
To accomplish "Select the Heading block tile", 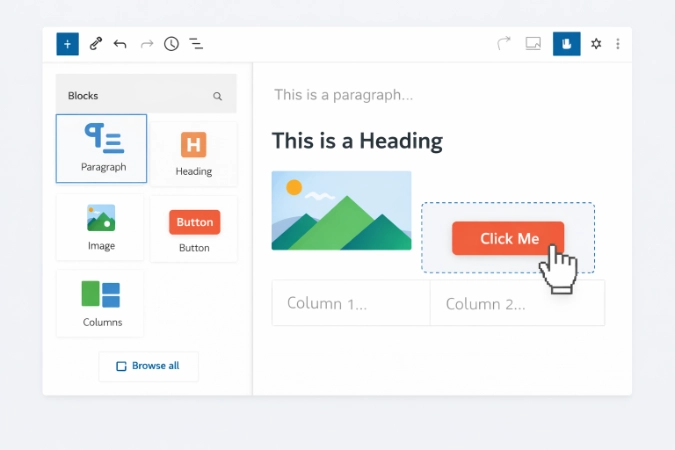I will pos(194,154).
